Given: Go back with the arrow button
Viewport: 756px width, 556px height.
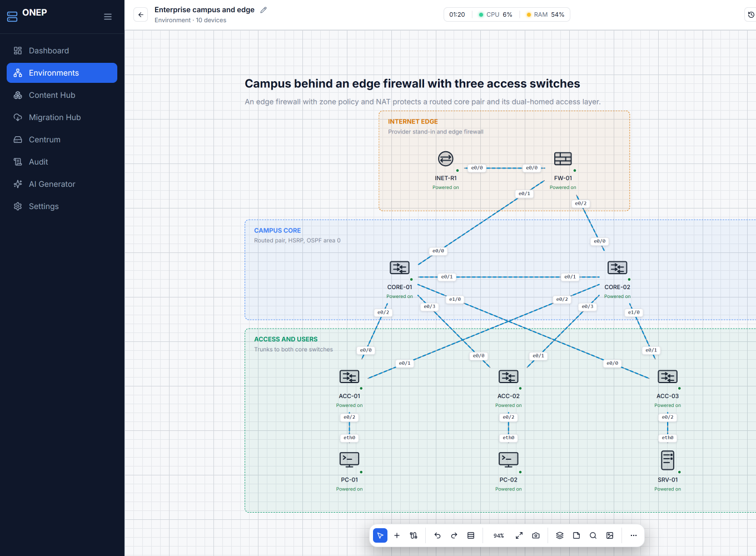Looking at the screenshot, I should click(x=141, y=15).
